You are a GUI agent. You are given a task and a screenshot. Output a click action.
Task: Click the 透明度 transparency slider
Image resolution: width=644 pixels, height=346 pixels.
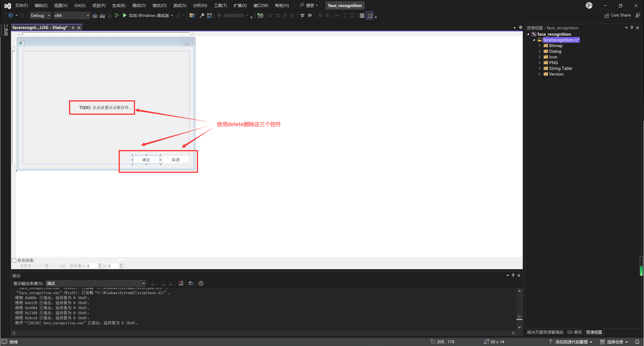47,266
